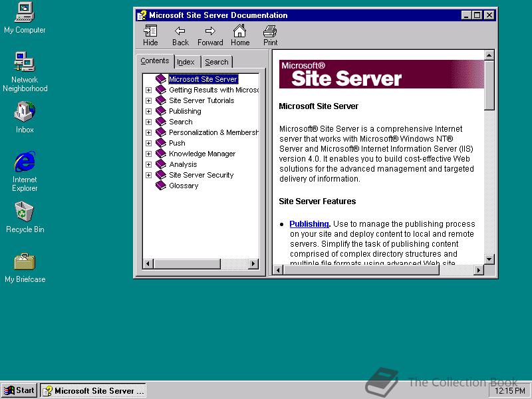Click content pane scroll right arrow
The width and height of the screenshot is (532, 399).
click(479, 270)
